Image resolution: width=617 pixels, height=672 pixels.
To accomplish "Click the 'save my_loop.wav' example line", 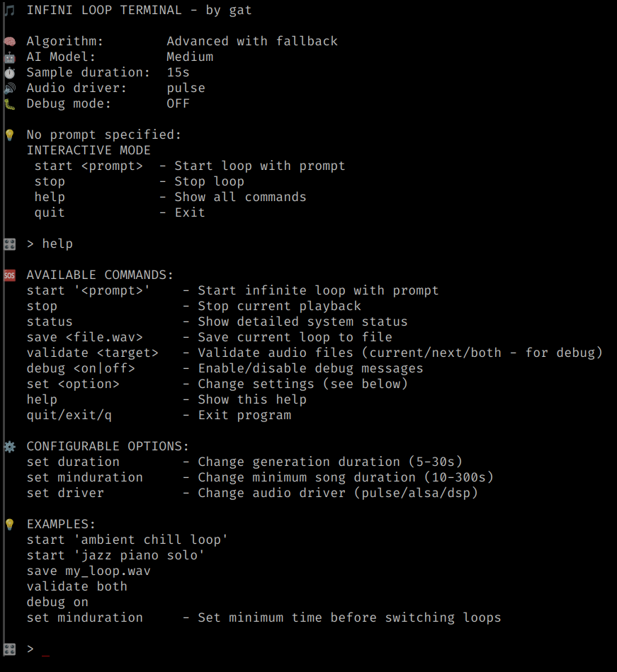I will click(x=89, y=571).
